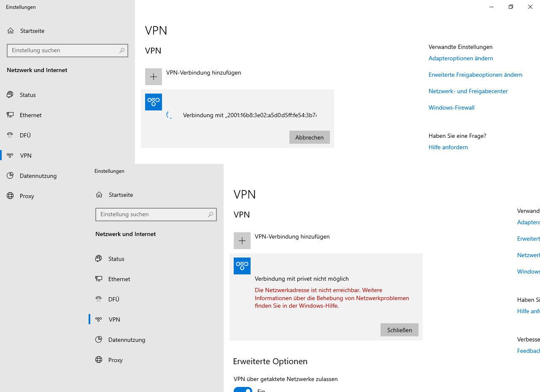Click Startseite home icon in lower window
This screenshot has height=392, width=540.
99,195
